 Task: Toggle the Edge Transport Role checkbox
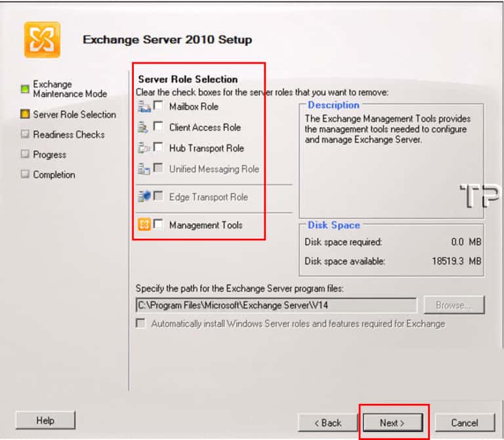pyautogui.click(x=158, y=195)
